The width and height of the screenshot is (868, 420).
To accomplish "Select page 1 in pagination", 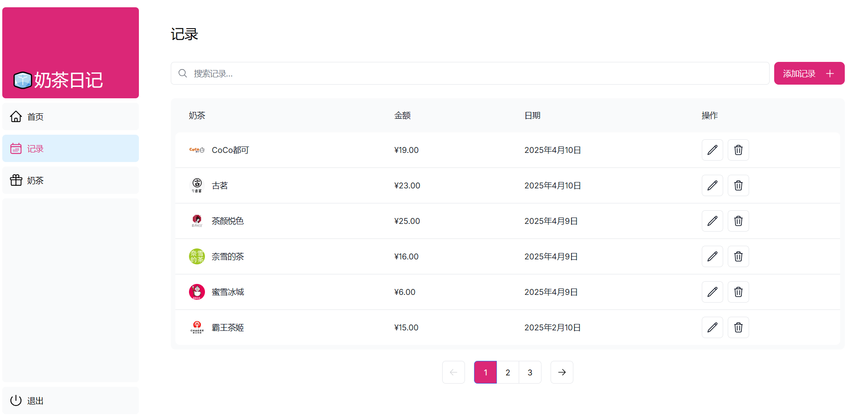I will click(x=485, y=372).
